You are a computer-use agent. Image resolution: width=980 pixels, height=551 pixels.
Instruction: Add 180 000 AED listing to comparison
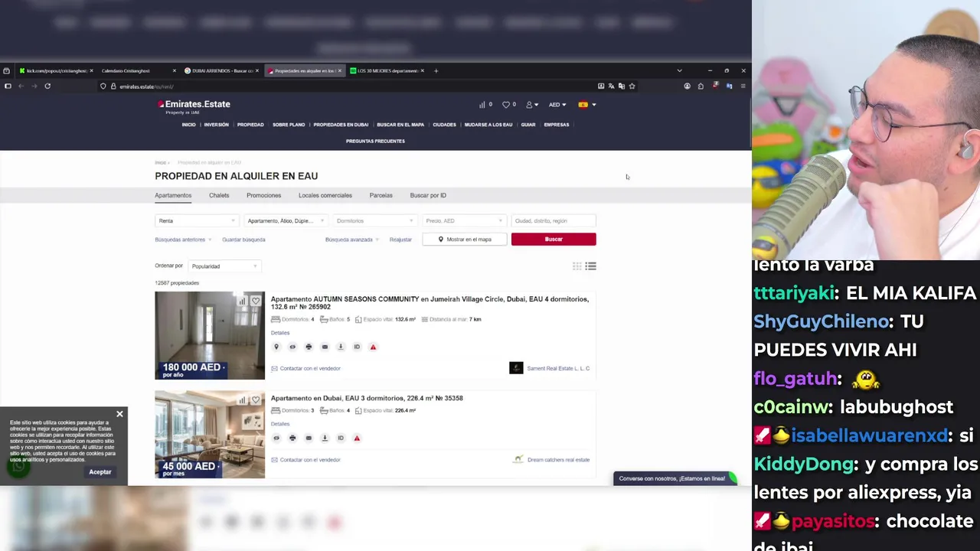coord(243,301)
